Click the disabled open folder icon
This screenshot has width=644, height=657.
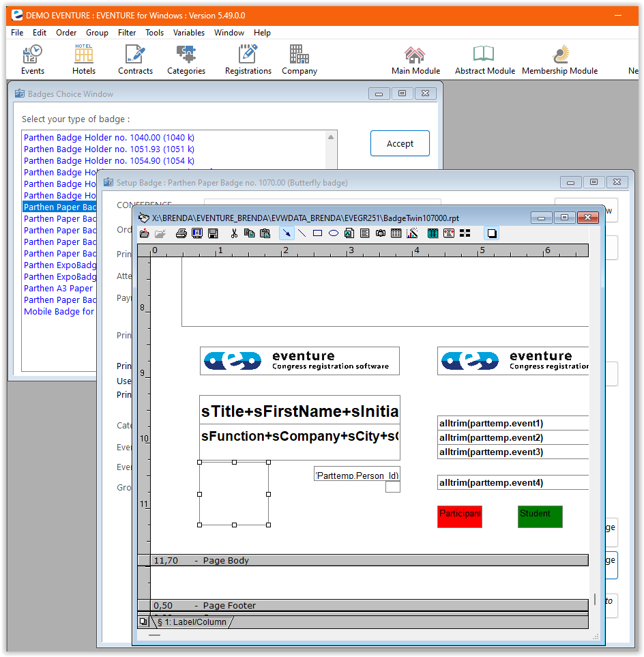pos(160,233)
